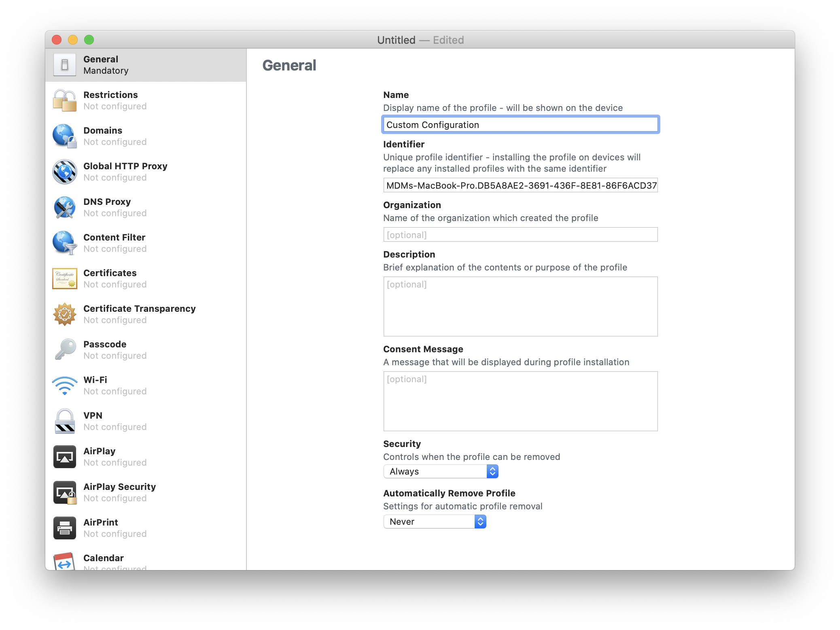Open the Automatically Remove Profile Never dropdown
This screenshot has width=840, height=630.
click(x=434, y=521)
